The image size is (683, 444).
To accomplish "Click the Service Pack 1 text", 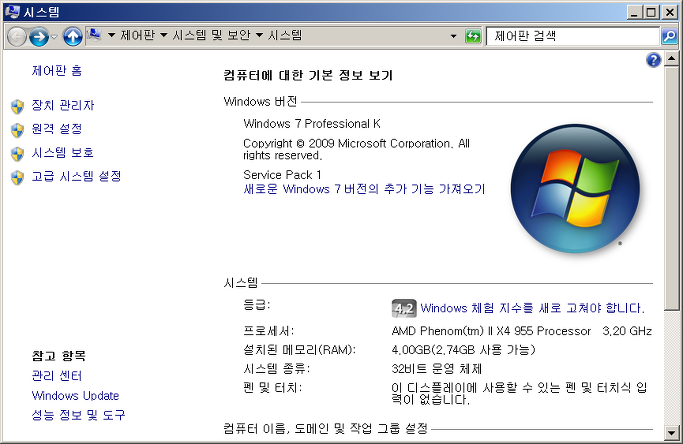I will pyautogui.click(x=282, y=175).
